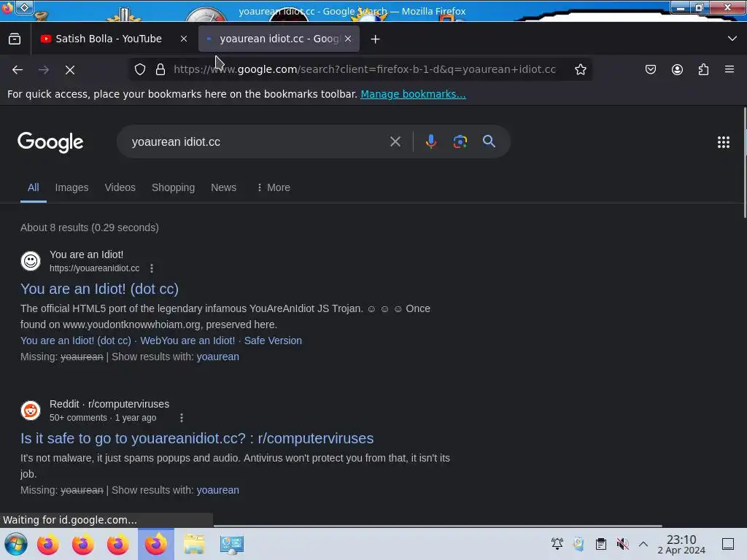The height and width of the screenshot is (560, 747).
Task: Show hidden system tray icons
Action: point(643,544)
